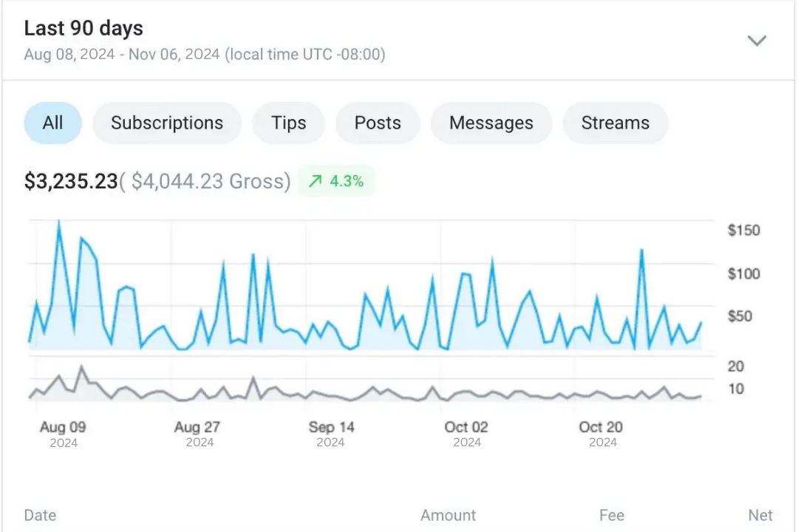Image resolution: width=798 pixels, height=532 pixels.
Task: Show Tips earnings only
Action: pyautogui.click(x=288, y=123)
